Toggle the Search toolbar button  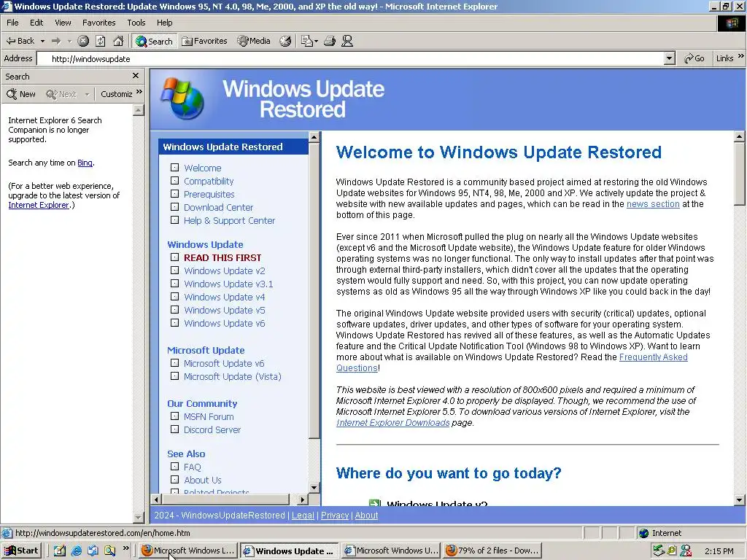pyautogui.click(x=155, y=42)
